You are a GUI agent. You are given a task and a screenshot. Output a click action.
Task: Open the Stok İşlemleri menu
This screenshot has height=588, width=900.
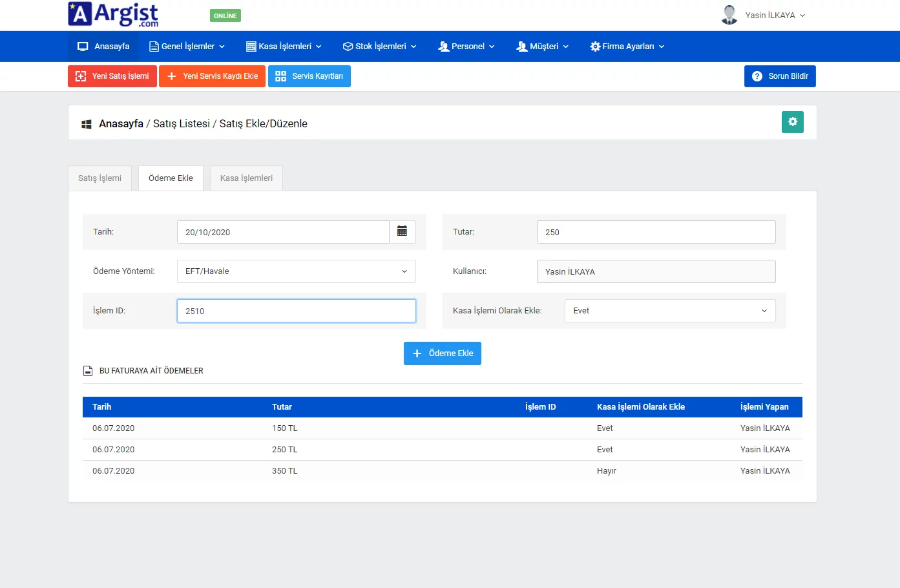click(x=379, y=47)
